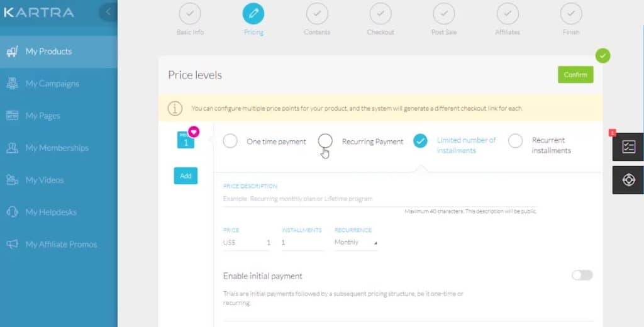Jump to the Contents step circle
This screenshot has height=327, width=644.
tap(317, 14)
